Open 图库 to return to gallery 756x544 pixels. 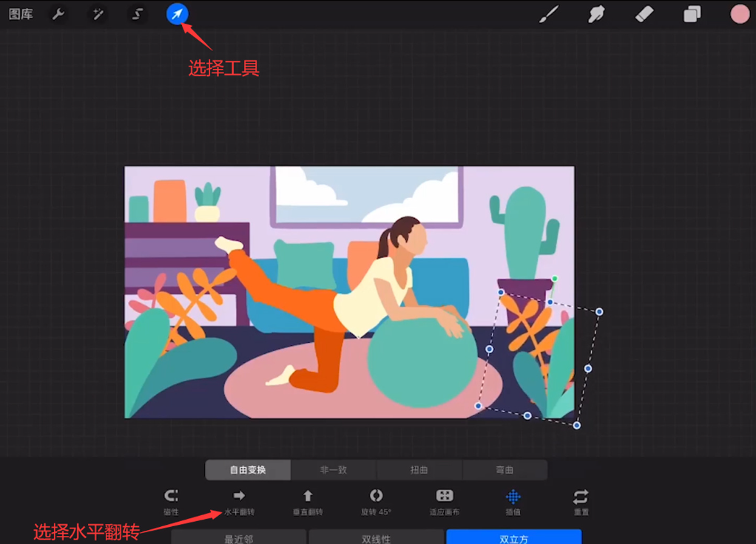21,14
